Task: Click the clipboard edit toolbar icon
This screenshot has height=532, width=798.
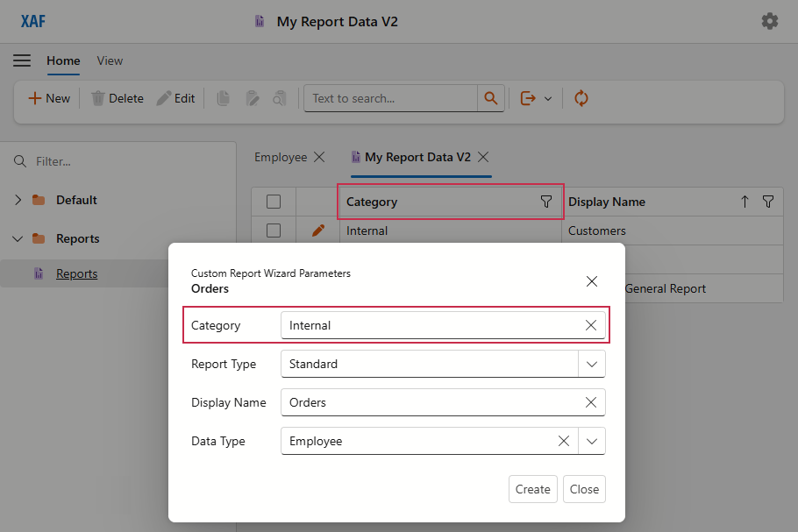Action: click(252, 98)
